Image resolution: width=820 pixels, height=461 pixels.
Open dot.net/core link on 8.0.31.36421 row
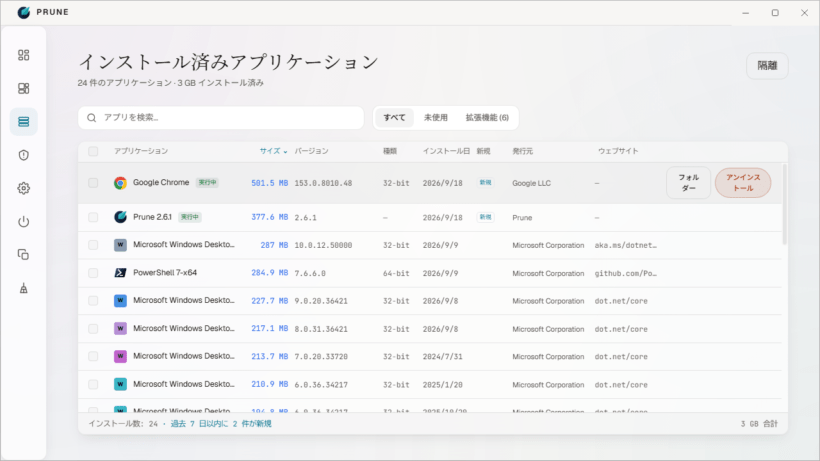(x=621, y=329)
